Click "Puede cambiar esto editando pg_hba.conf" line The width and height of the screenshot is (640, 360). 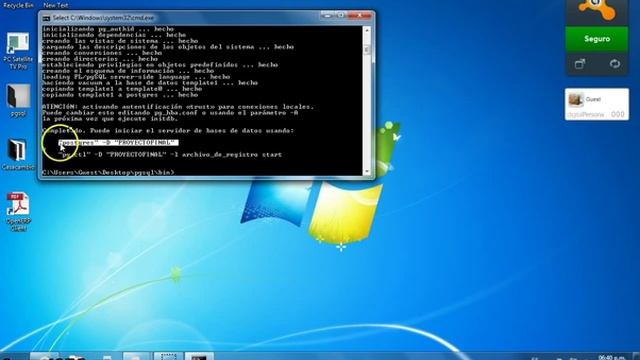pos(170,113)
